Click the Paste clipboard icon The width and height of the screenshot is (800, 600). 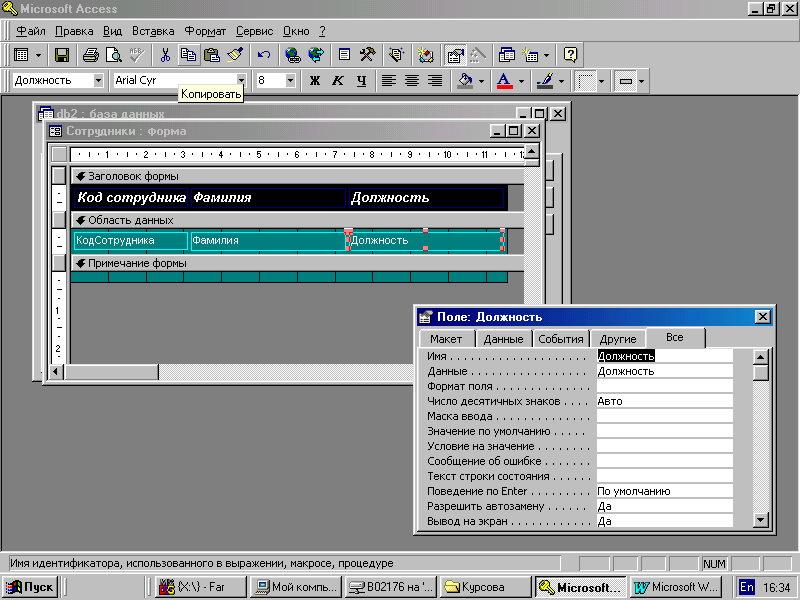pos(211,55)
